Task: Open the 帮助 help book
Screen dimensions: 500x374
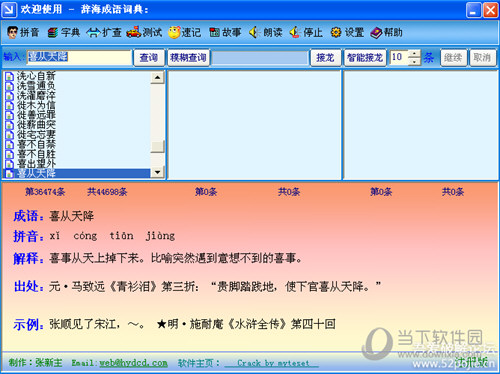Action: pos(386,32)
